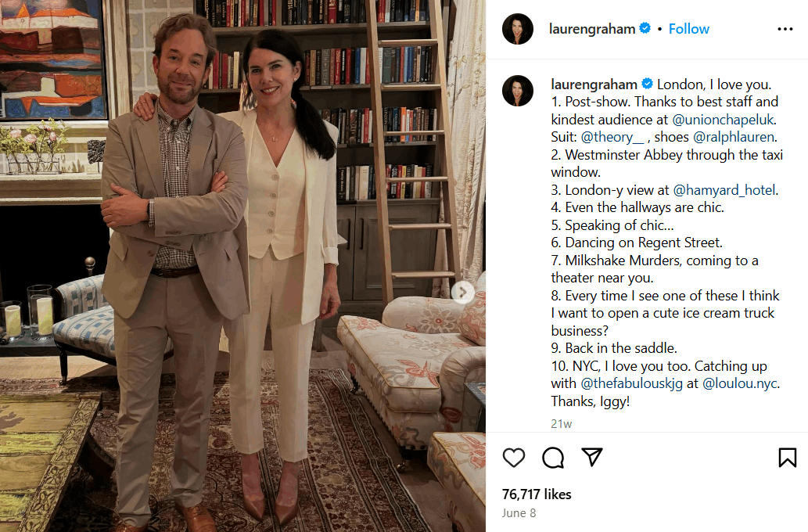Open comments with the speech bubble icon
This screenshot has height=532, width=808.
[553, 457]
